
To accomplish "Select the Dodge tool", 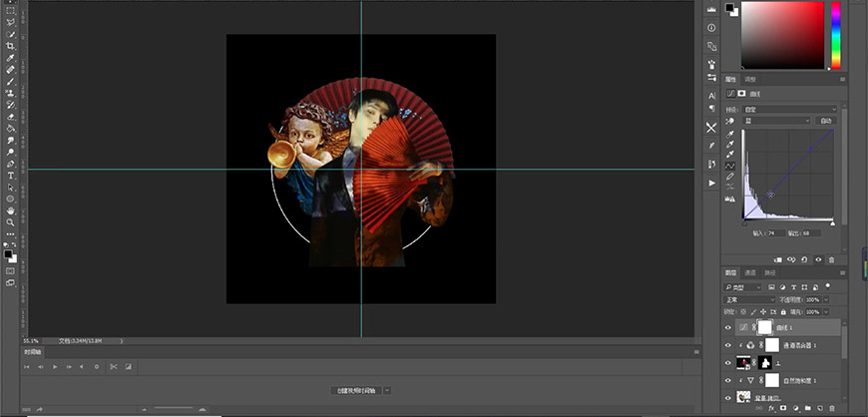I will pyautogui.click(x=11, y=152).
